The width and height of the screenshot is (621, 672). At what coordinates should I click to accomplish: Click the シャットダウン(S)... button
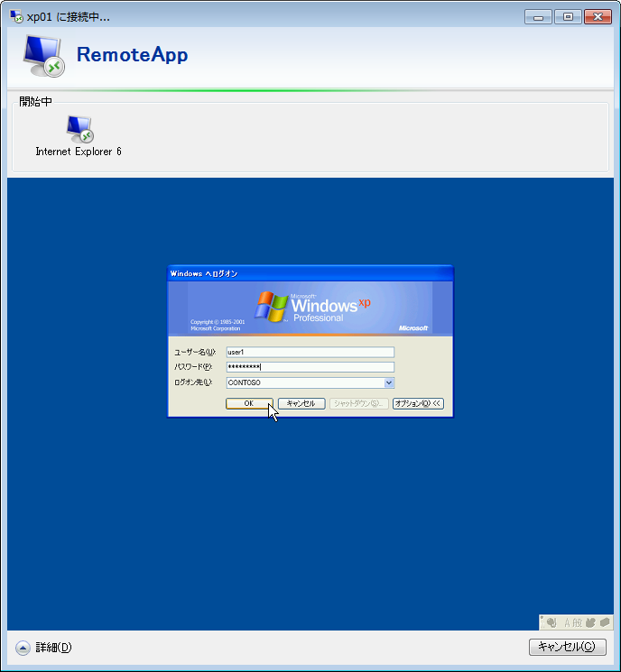pos(358,403)
